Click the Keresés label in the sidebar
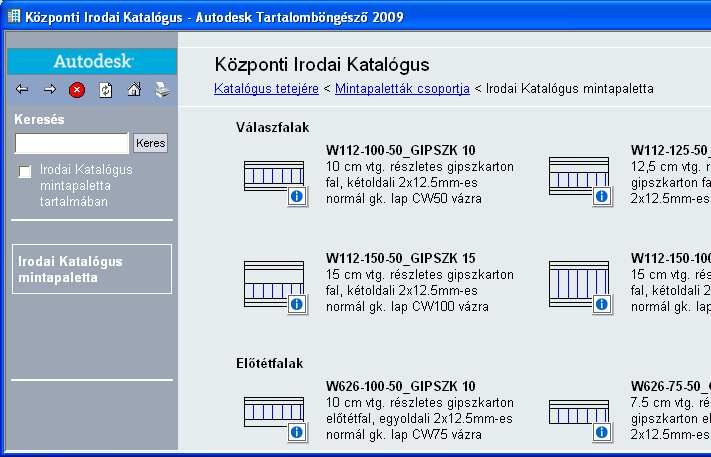The image size is (711, 457). click(x=39, y=120)
